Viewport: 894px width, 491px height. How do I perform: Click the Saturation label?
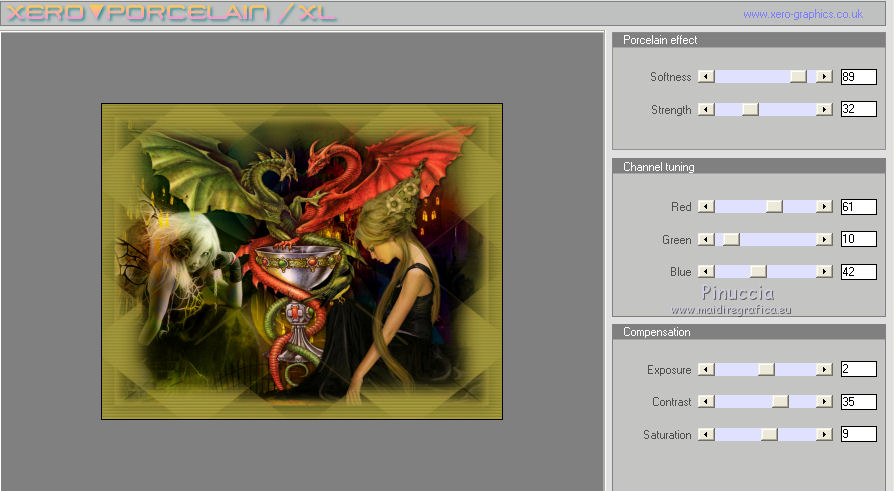[x=667, y=435]
